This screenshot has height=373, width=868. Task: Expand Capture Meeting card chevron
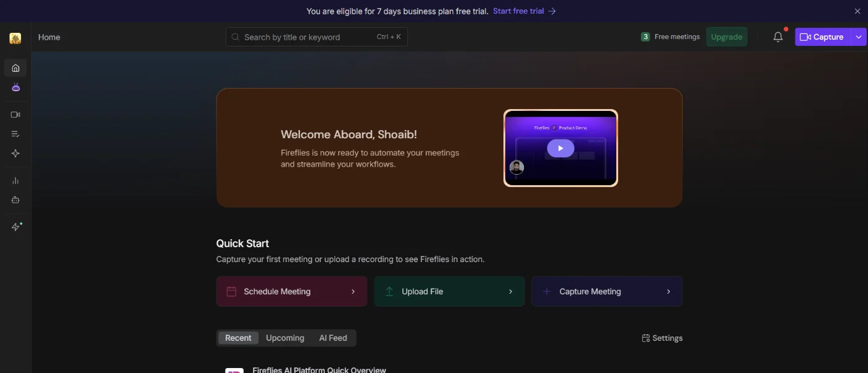pyautogui.click(x=668, y=292)
